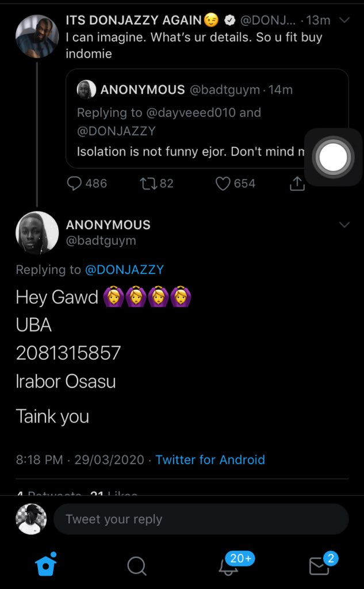Expand options chevron on Don Jazzy's tweet

(x=344, y=20)
